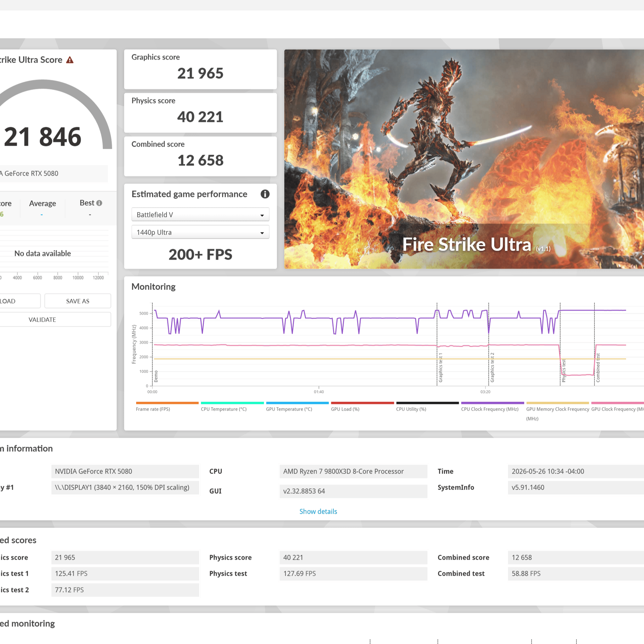644x644 pixels.
Task: Open the Battlefield V game dropdown
Action: click(200, 215)
